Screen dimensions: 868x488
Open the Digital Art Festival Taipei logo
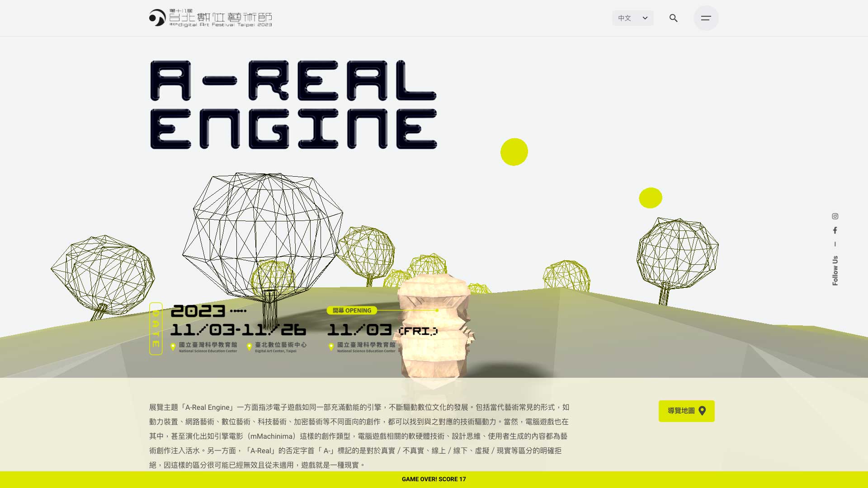coord(211,18)
